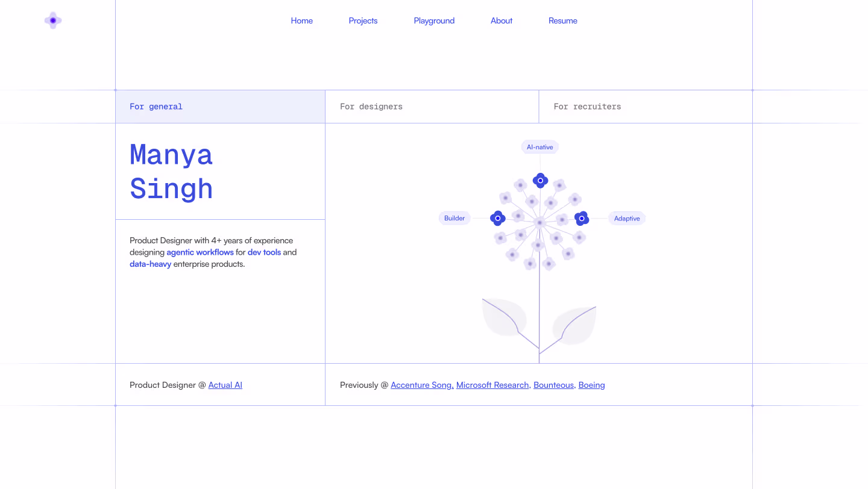Click the highlighted data-heavy text

(x=151, y=264)
